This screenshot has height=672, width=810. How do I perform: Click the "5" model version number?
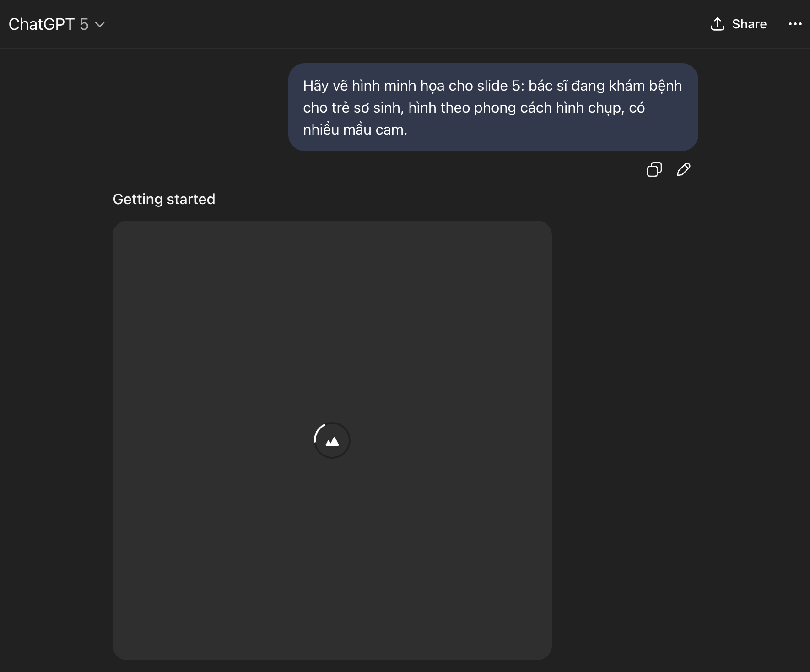point(84,24)
